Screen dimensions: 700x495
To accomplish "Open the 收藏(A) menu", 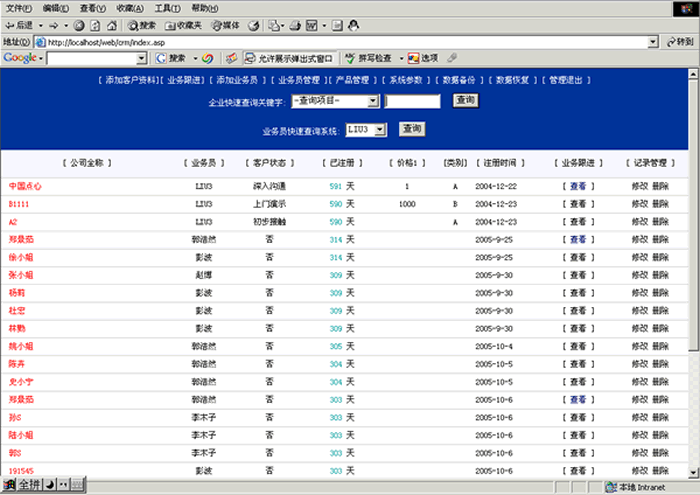I will pyautogui.click(x=130, y=8).
